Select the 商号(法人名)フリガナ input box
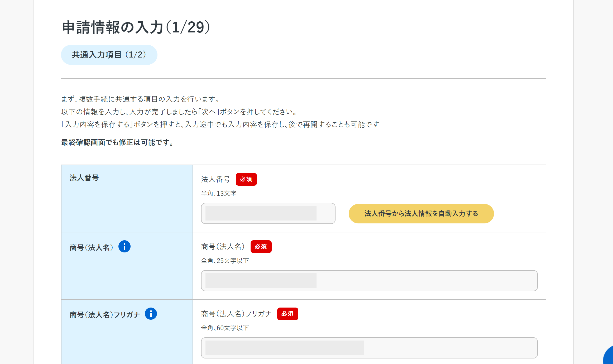This screenshot has height=364, width=613. 369,348
